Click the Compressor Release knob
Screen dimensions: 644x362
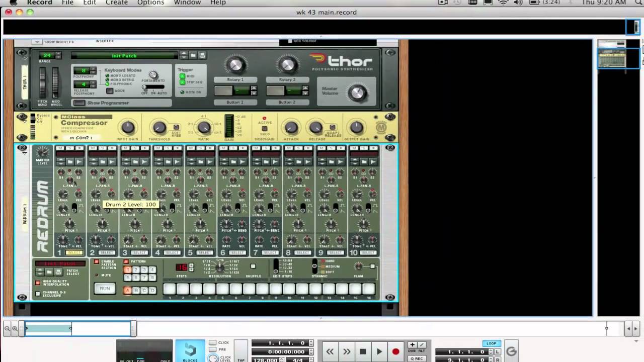coord(315,128)
